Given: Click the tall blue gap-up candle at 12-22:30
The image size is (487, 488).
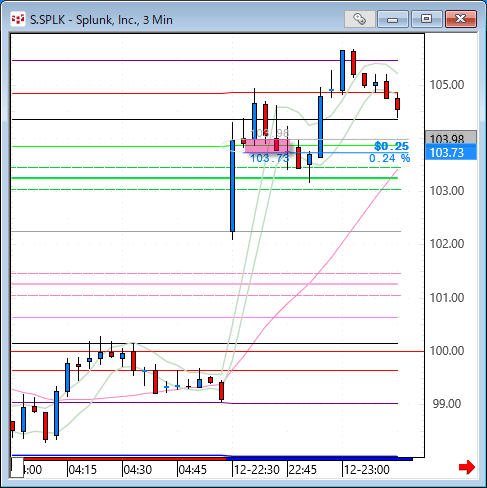Looking at the screenshot, I should point(232,186).
